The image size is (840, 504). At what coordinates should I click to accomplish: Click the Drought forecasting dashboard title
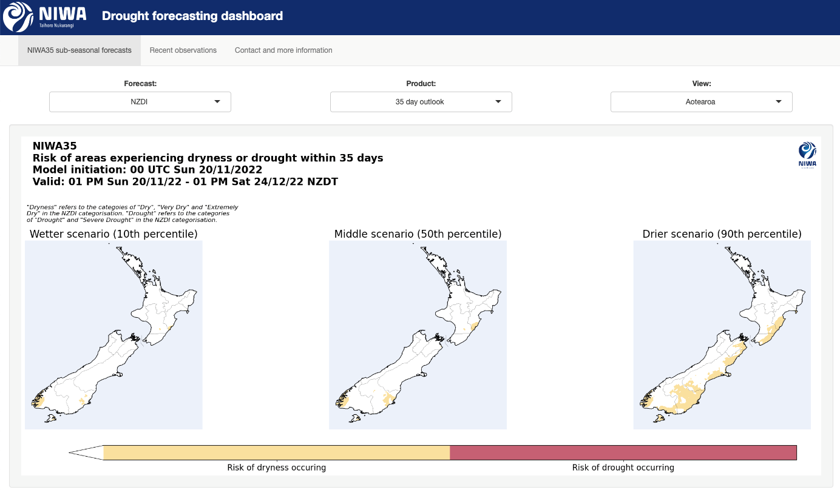[x=192, y=16]
